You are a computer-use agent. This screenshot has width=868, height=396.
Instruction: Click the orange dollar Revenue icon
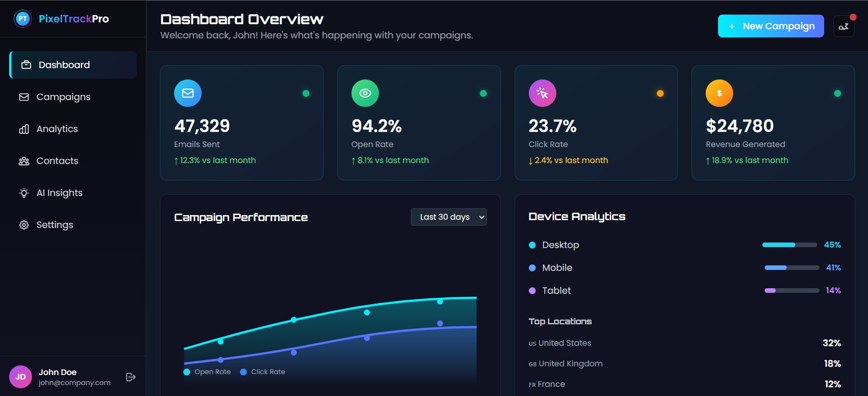pos(719,93)
